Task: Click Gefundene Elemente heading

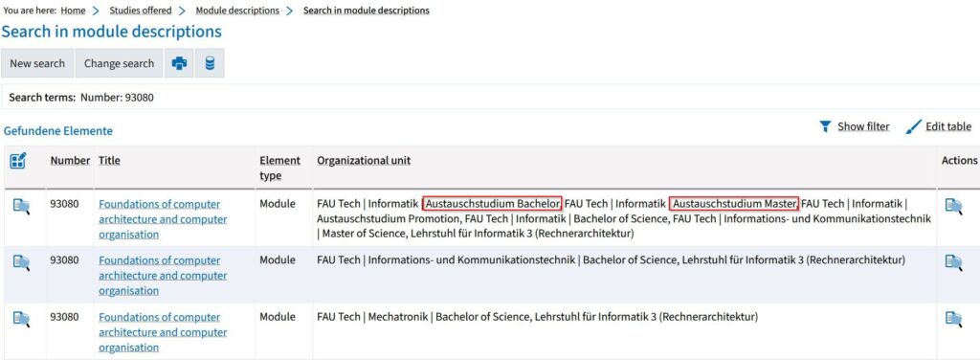Action: pyautogui.click(x=58, y=131)
